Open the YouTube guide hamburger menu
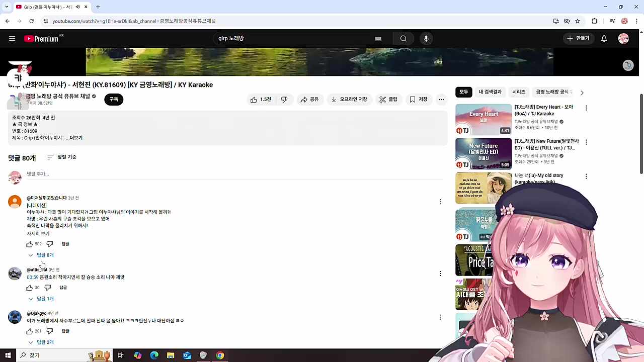 click(12, 39)
